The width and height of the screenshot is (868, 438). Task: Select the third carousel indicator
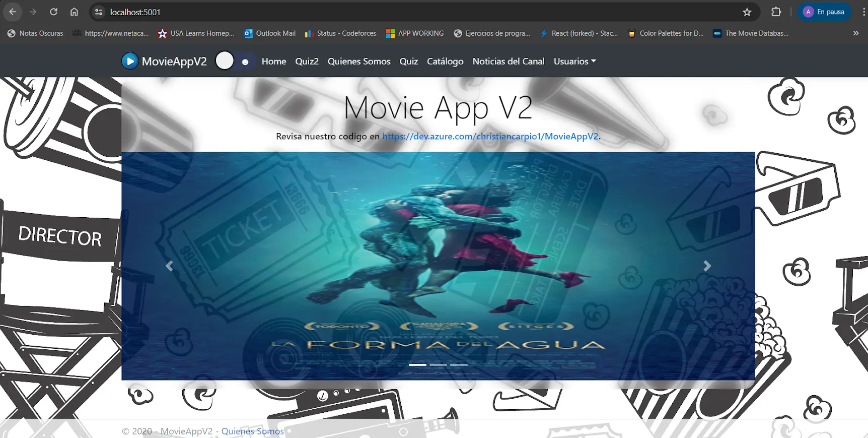tap(459, 364)
